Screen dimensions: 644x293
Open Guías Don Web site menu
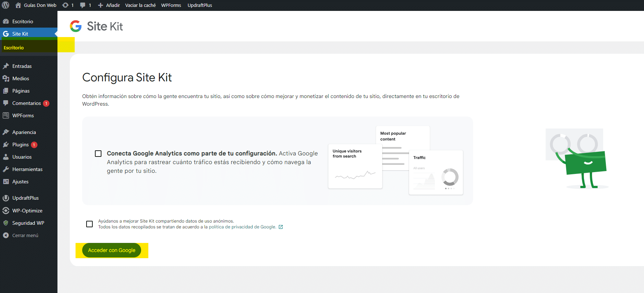coord(40,5)
